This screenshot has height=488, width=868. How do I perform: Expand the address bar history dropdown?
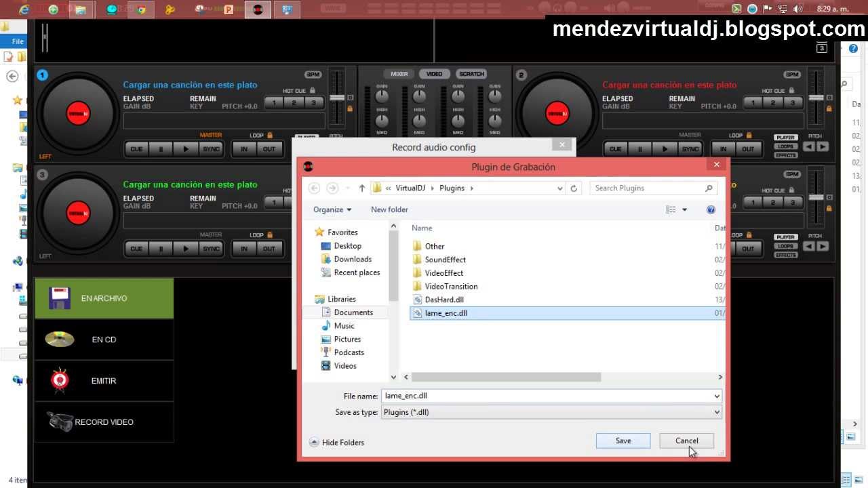pos(559,188)
